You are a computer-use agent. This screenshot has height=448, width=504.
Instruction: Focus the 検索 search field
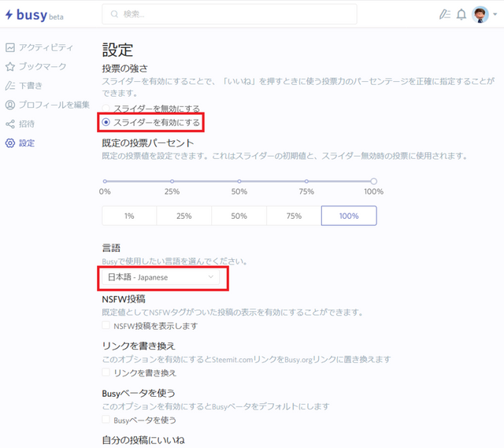click(x=229, y=14)
